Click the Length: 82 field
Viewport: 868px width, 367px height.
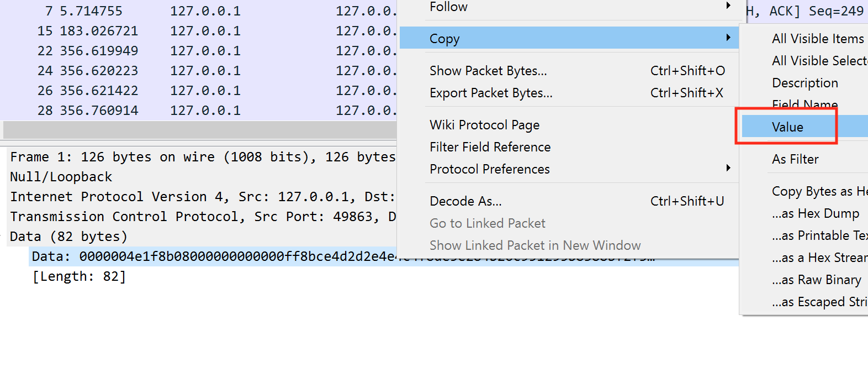pos(79,276)
